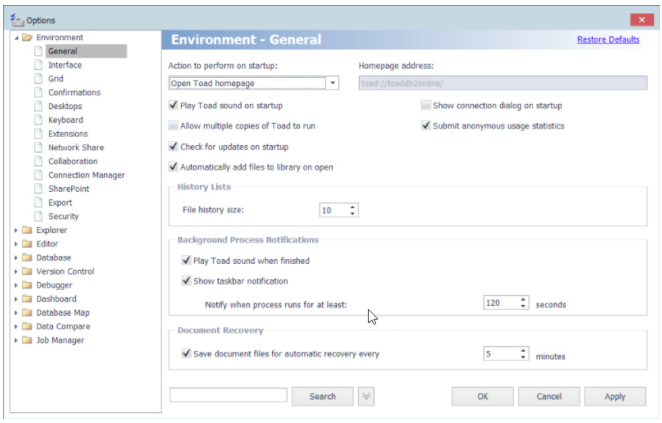Expand the Version Control node arrow

[16, 271]
